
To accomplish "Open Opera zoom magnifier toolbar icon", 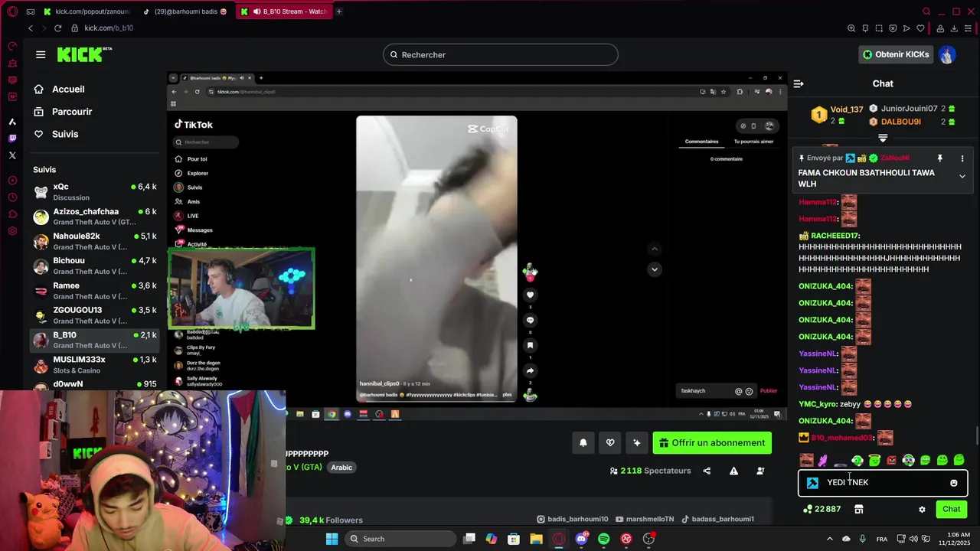I will pyautogui.click(x=851, y=28).
